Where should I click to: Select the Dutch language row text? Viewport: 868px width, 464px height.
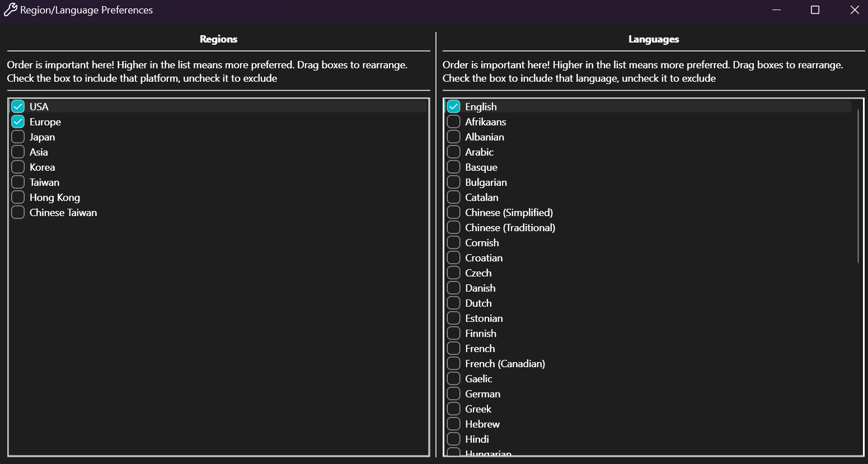coord(478,303)
